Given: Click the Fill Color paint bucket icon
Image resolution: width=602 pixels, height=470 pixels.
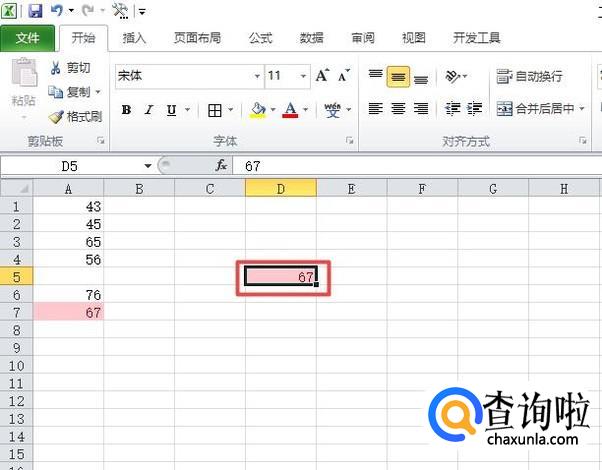Looking at the screenshot, I should [x=258, y=110].
